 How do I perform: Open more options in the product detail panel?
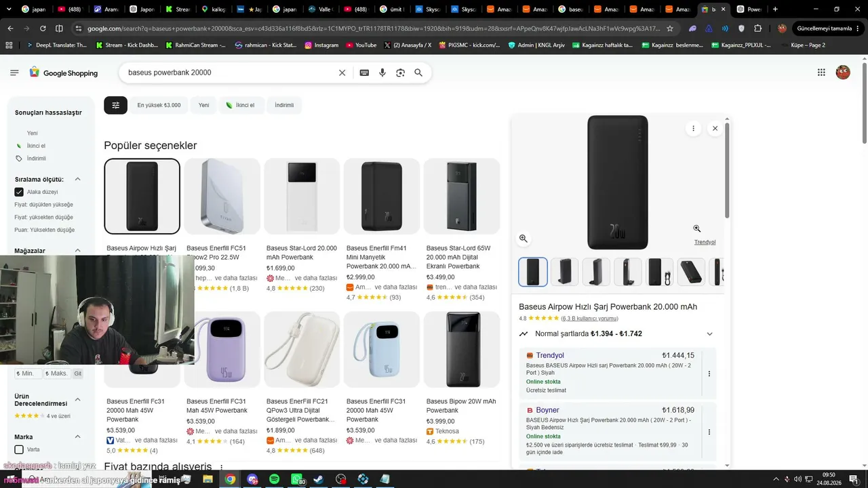click(x=693, y=128)
